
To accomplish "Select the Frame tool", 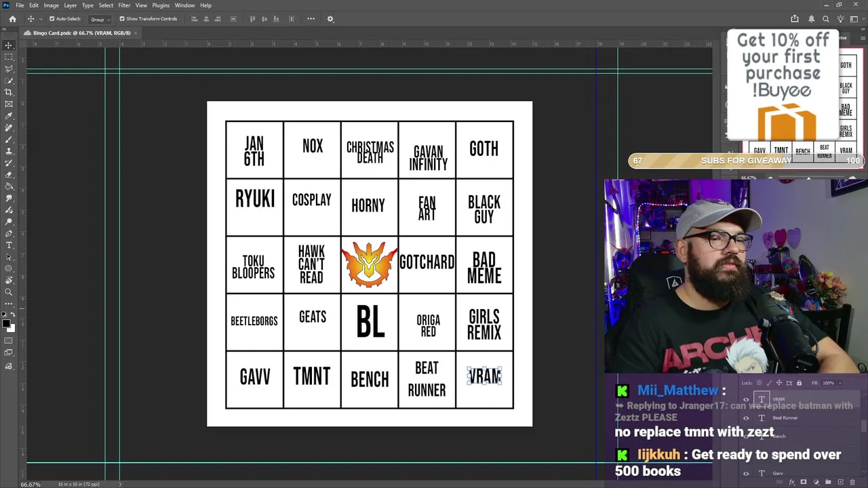I will tap(9, 104).
